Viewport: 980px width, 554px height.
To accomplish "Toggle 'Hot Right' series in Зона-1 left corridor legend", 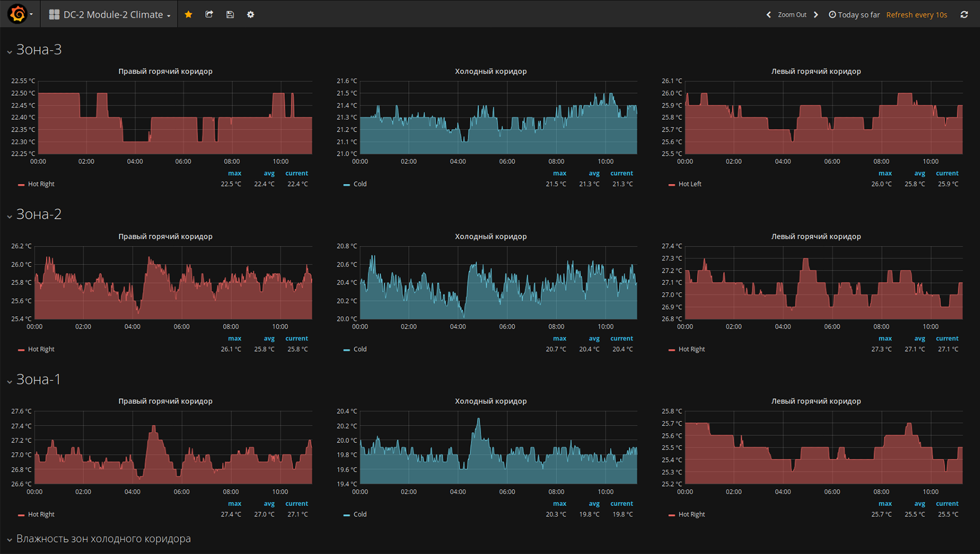I will click(x=691, y=514).
